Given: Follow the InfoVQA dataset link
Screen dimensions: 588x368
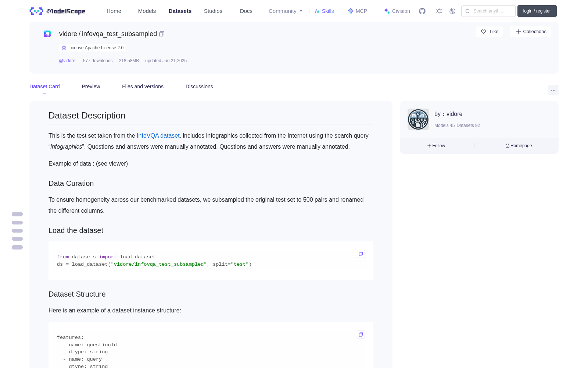Looking at the screenshot, I should tap(158, 135).
